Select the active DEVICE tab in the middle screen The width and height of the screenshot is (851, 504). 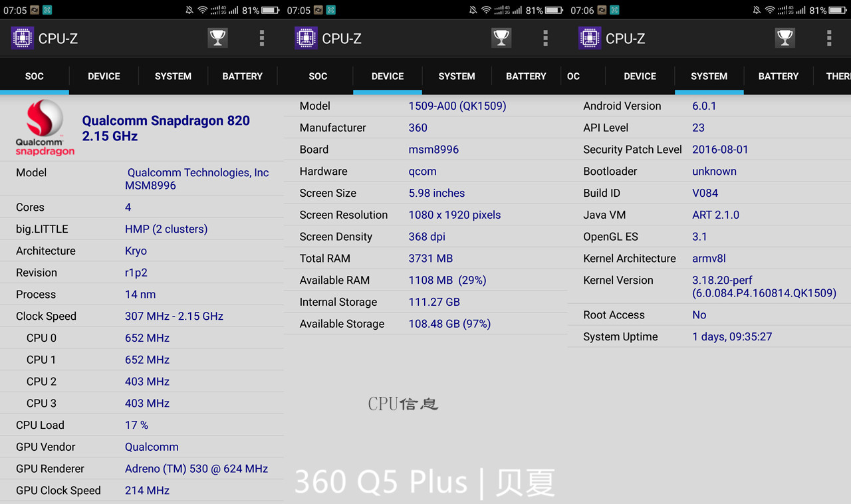[x=388, y=76]
